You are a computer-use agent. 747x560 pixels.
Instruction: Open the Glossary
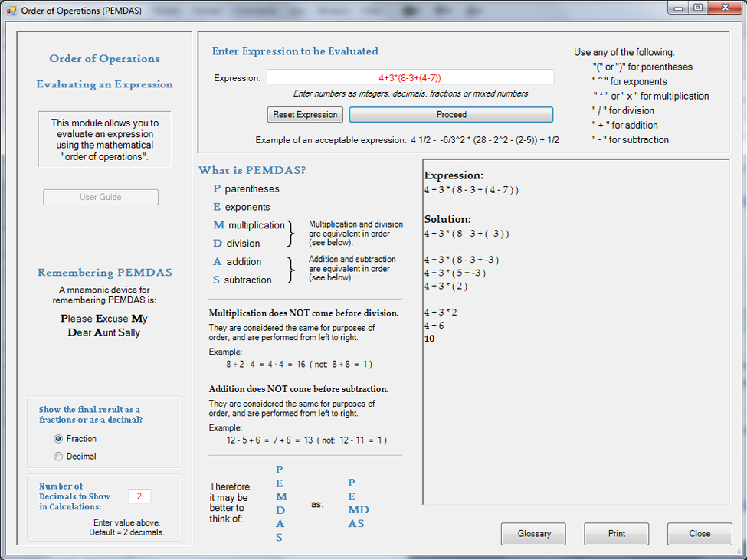[x=533, y=534]
